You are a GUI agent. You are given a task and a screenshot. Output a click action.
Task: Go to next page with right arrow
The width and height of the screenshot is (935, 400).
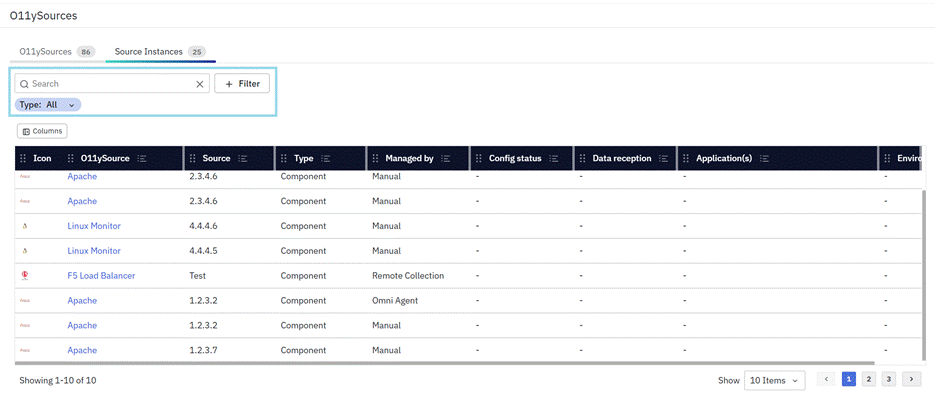[911, 380]
